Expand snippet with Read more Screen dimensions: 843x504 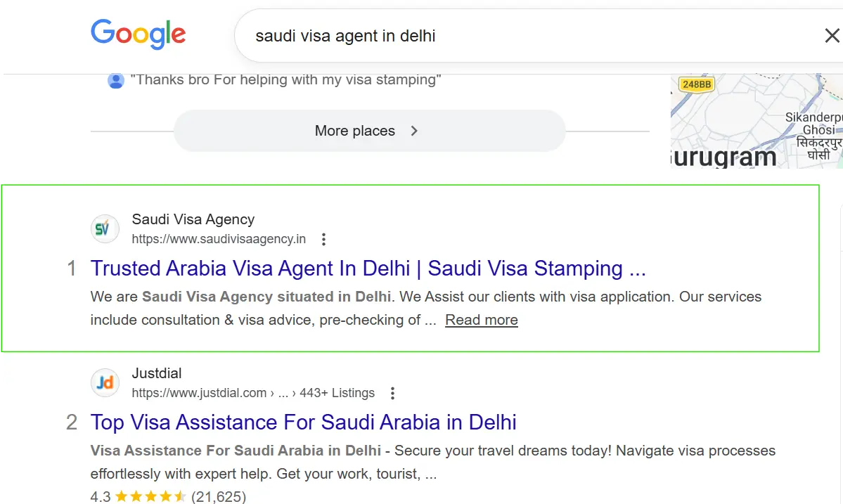482,320
